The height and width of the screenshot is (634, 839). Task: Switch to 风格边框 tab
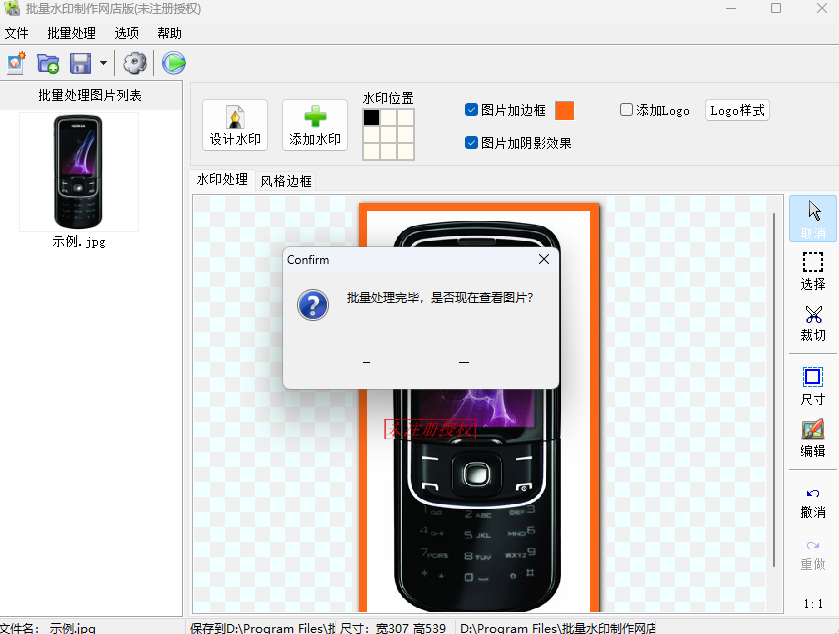point(286,181)
